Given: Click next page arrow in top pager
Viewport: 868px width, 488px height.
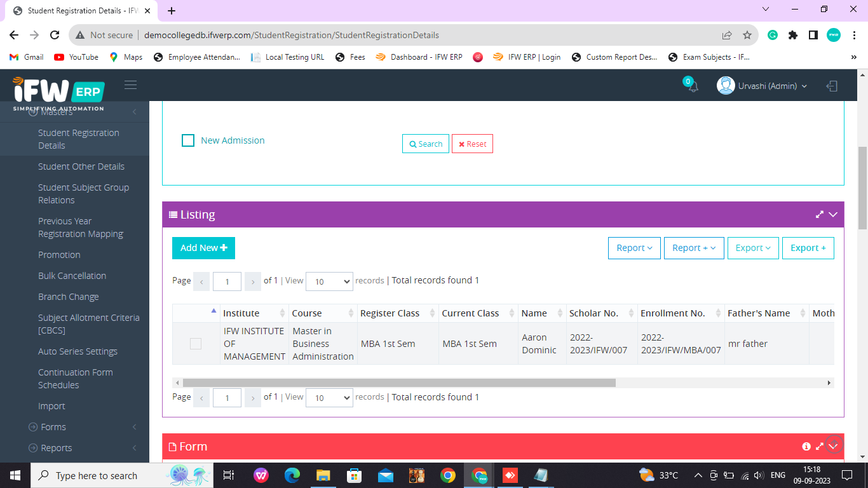Looking at the screenshot, I should point(253,281).
